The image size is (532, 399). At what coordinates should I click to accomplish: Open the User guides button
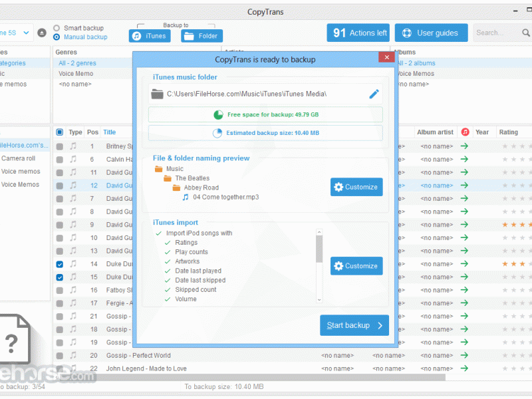(x=431, y=33)
